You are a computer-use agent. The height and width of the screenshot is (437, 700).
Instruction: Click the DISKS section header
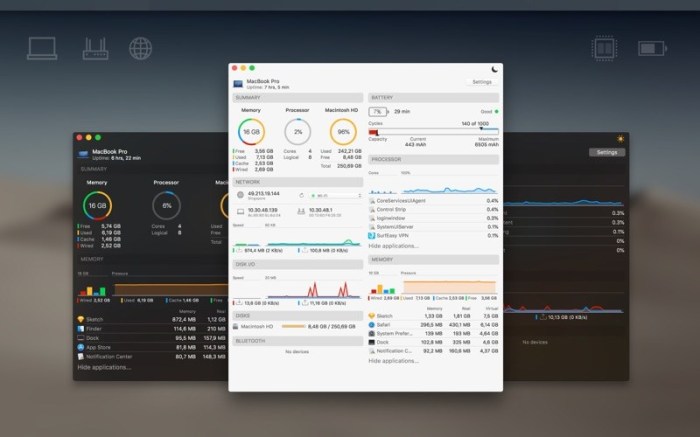(298, 316)
